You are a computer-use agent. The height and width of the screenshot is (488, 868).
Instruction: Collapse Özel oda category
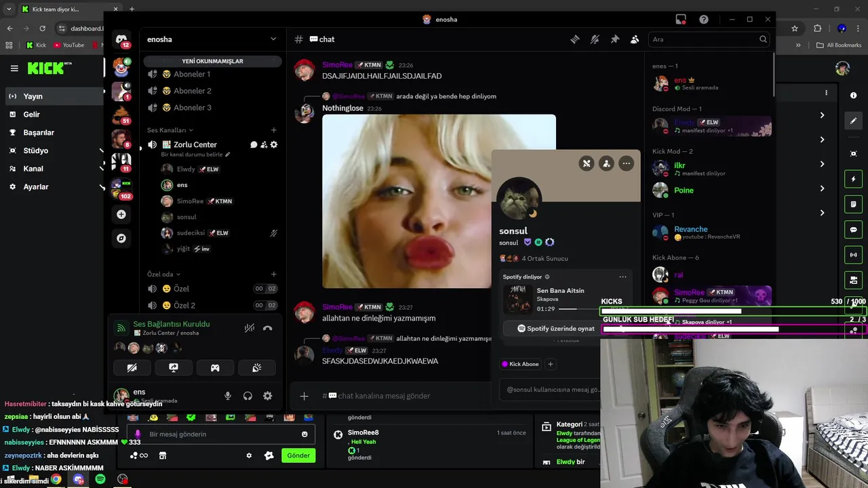(163, 274)
